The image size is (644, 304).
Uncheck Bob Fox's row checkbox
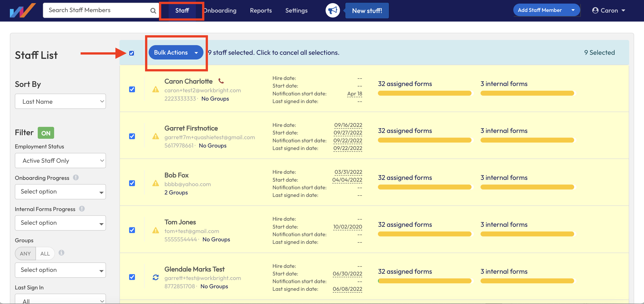(x=132, y=183)
